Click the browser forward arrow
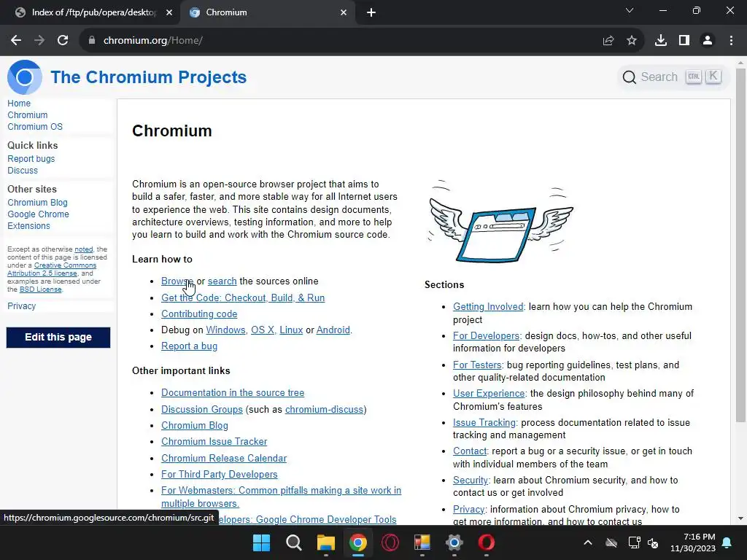Viewport: 747px width, 560px height. point(39,41)
